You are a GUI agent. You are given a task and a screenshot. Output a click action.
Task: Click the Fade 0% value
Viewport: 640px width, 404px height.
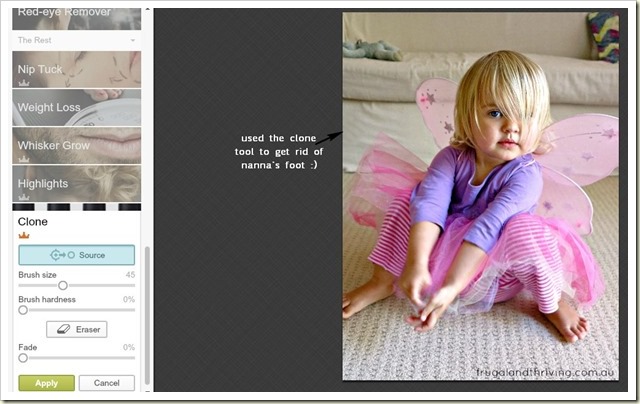point(129,347)
